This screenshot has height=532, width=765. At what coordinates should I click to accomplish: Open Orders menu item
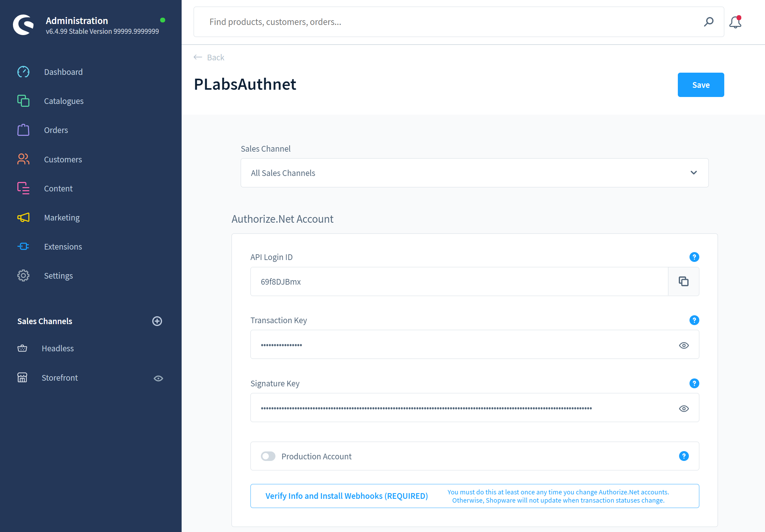(56, 130)
